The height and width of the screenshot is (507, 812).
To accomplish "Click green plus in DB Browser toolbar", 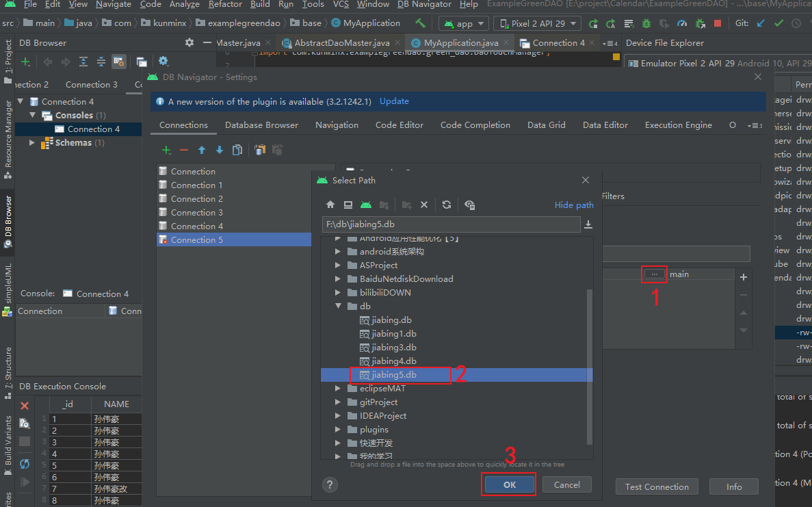I will tap(25, 62).
